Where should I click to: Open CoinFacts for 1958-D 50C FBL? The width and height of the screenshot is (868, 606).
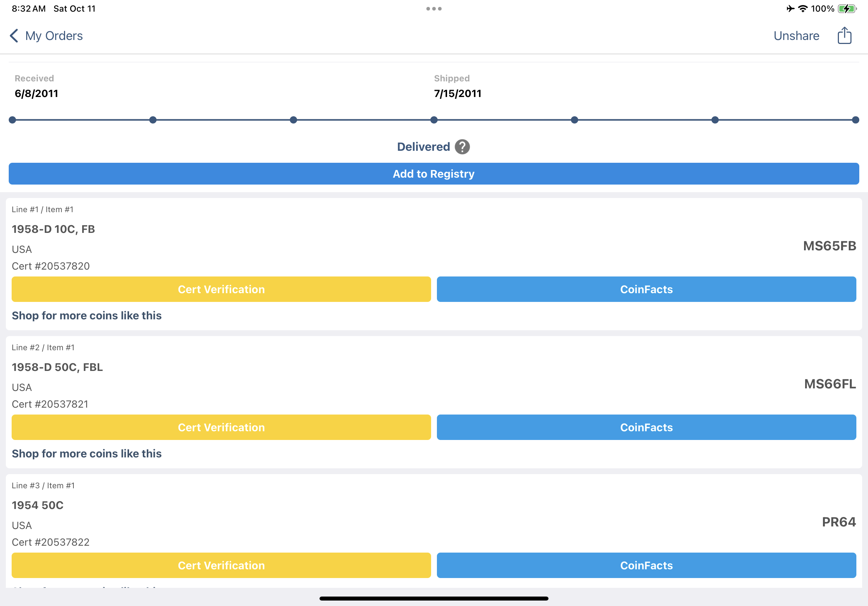coord(646,427)
